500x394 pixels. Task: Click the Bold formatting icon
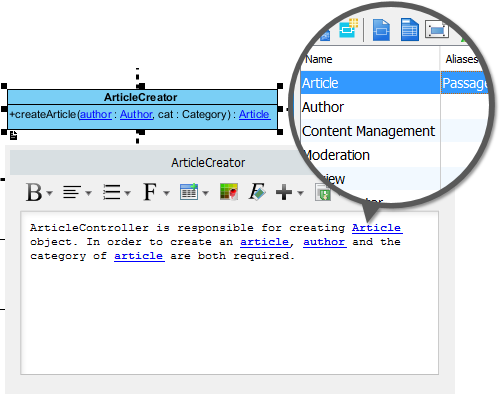coord(34,192)
